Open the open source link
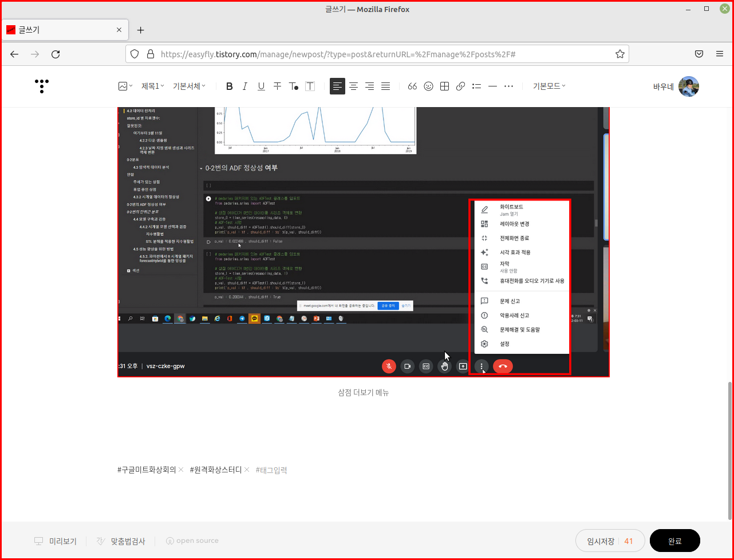734x560 pixels. pos(192,541)
